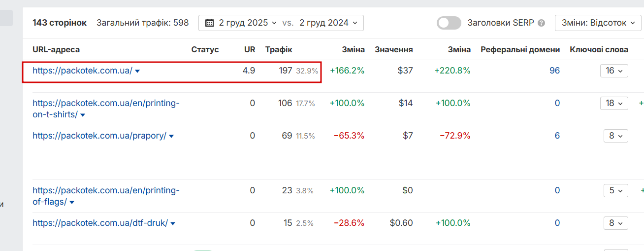The width and height of the screenshot is (644, 251).
Task: Toggle the Заголовки SERP switch
Action: 449,23
